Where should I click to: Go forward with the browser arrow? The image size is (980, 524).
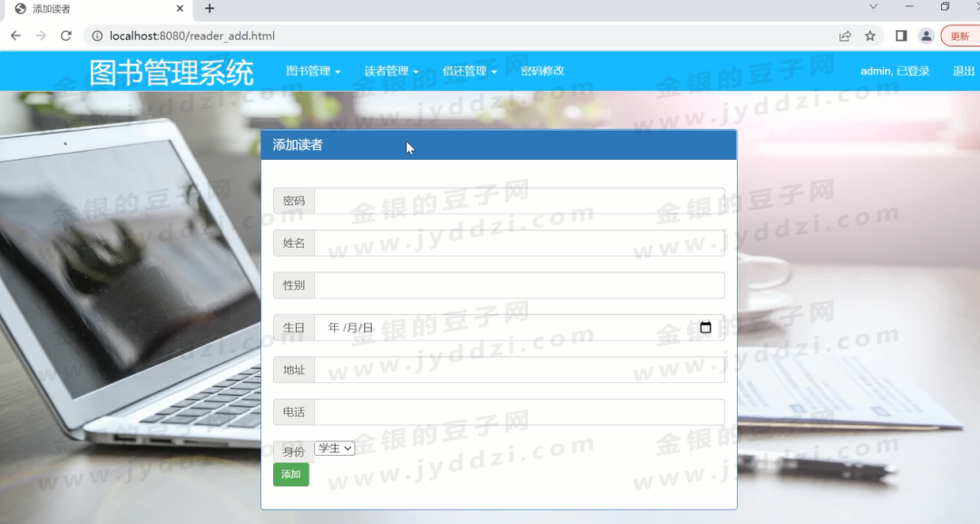41,35
